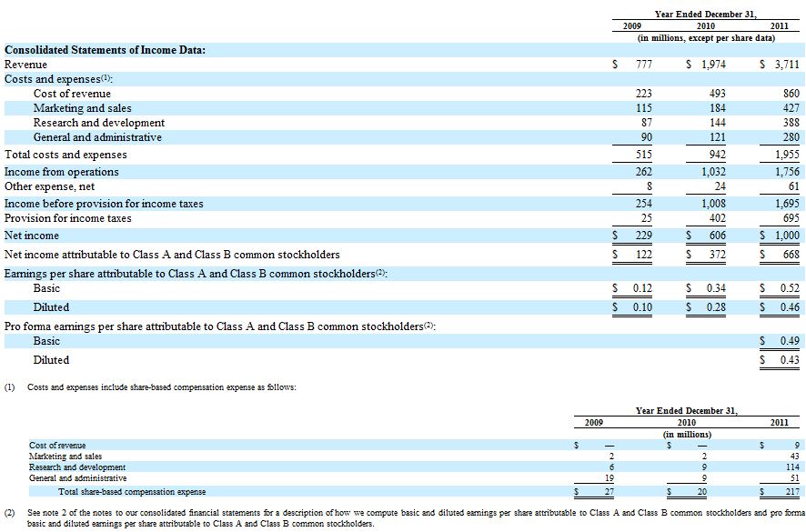Select the 2009 share-based General and administrative value 19
Viewport: 806px width, 532px height.
610,478
